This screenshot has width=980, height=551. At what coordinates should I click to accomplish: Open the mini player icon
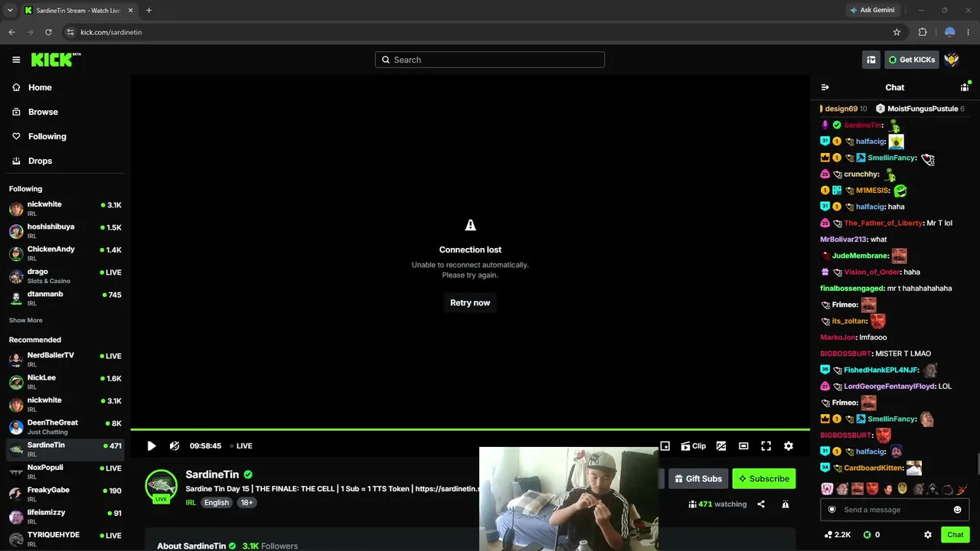coord(665,446)
